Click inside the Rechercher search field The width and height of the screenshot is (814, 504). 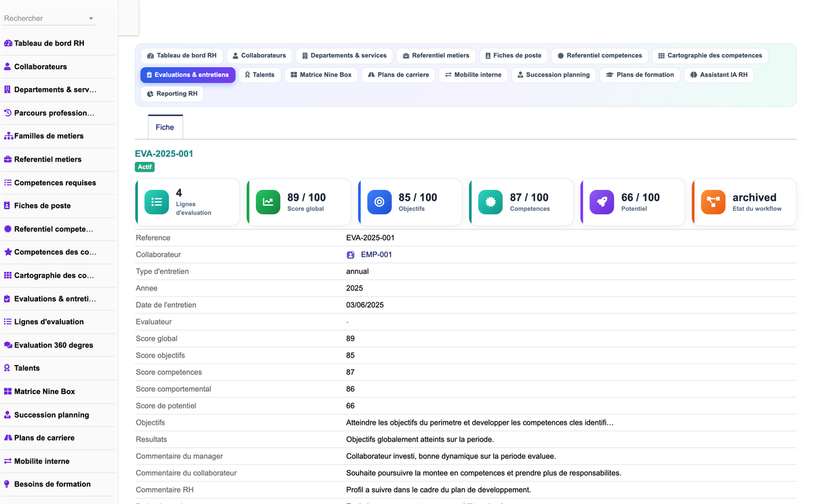pyautogui.click(x=45, y=18)
